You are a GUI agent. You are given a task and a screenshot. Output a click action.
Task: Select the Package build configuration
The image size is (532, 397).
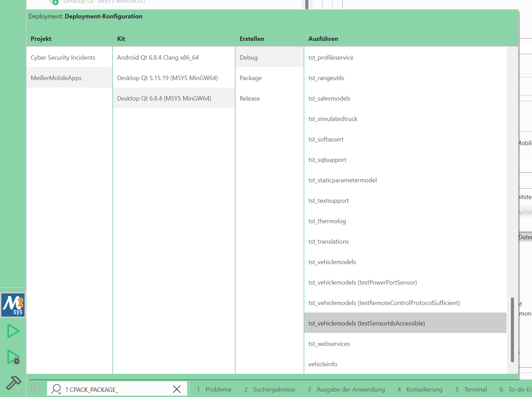coord(251,78)
